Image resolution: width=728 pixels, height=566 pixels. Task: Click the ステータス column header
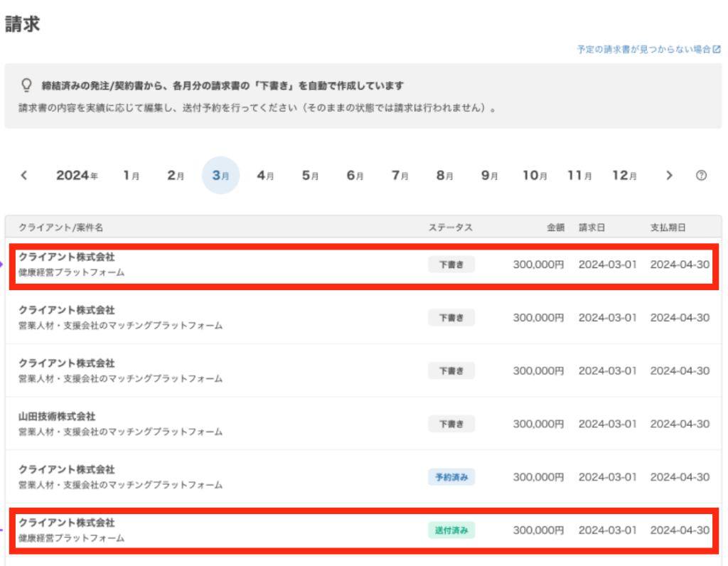pyautogui.click(x=450, y=228)
